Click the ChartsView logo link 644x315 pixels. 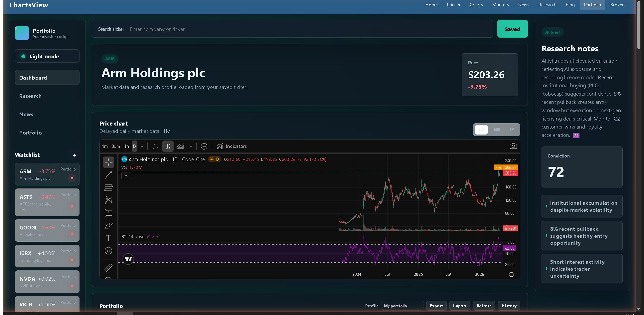[x=29, y=5]
